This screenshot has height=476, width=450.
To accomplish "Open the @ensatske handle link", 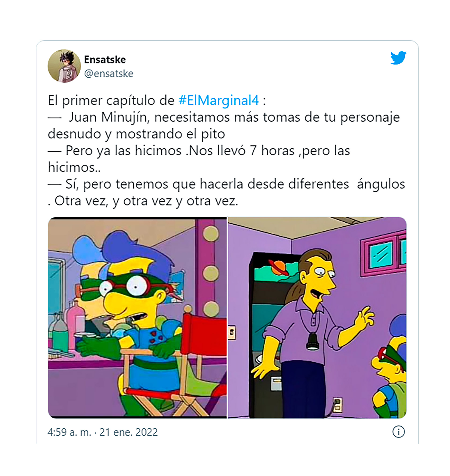I will tap(109, 73).
